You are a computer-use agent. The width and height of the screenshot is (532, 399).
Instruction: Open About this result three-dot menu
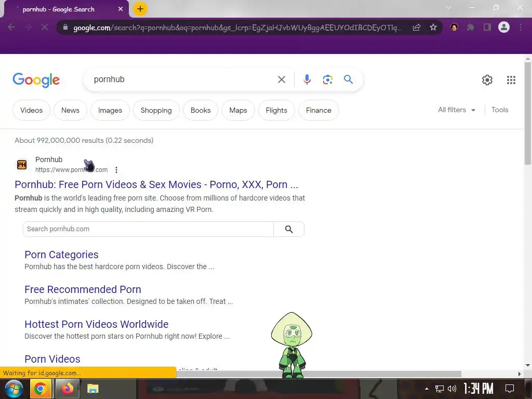(116, 170)
